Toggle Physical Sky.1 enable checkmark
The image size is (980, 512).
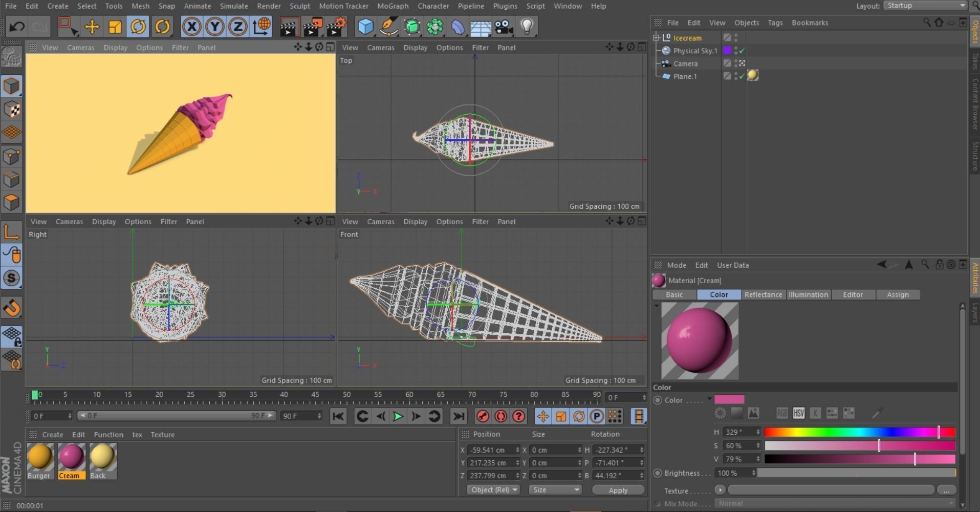742,51
